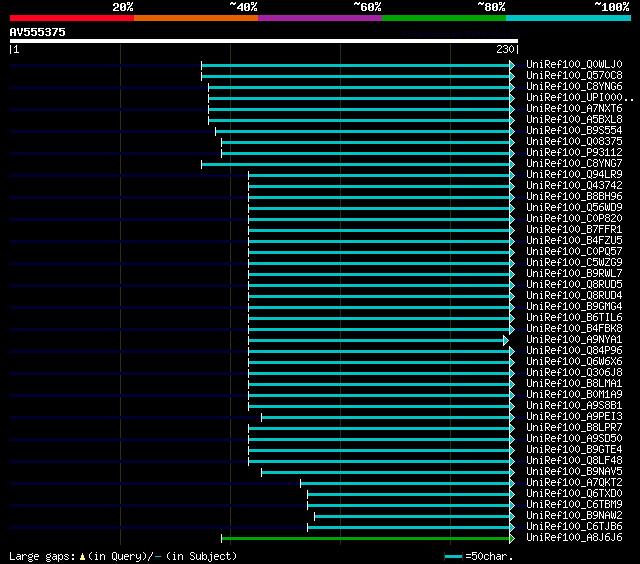Select the AV555375 query name label
This screenshot has width=640, height=564.
pyautogui.click(x=38, y=32)
